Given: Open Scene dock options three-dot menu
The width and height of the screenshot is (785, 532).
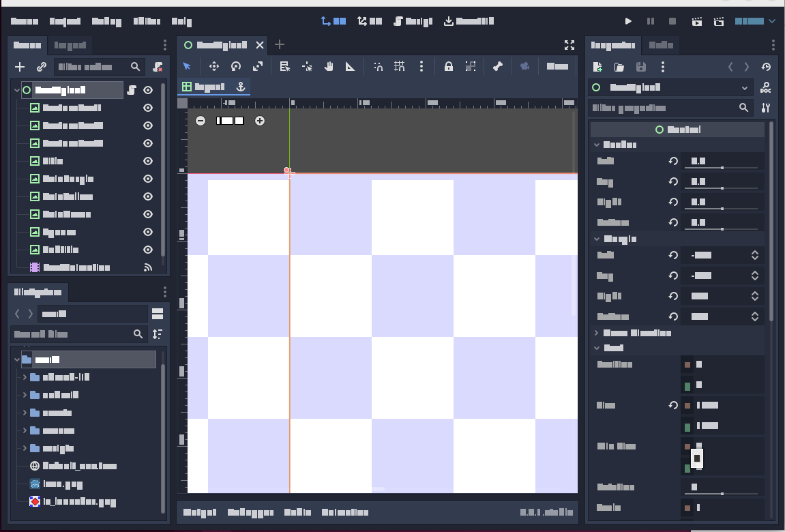Looking at the screenshot, I should (x=165, y=45).
